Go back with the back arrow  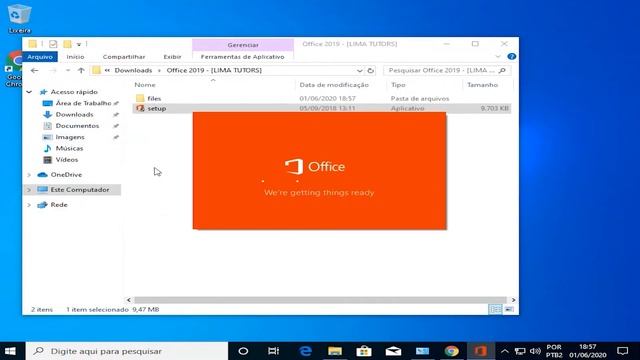(35, 71)
